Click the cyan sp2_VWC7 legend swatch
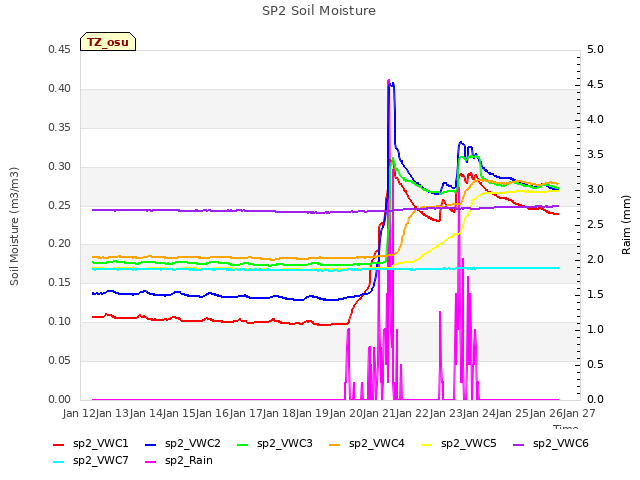 (x=59, y=462)
